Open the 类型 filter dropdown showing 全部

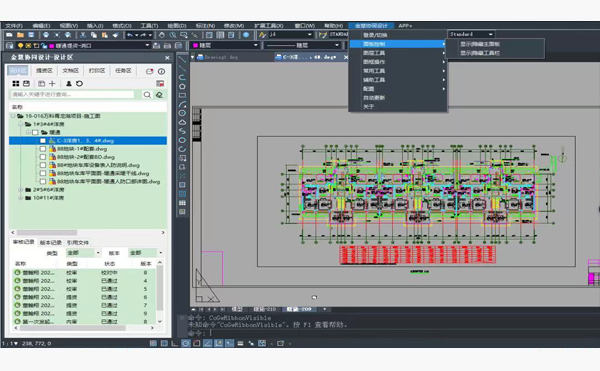pyautogui.click(x=83, y=253)
